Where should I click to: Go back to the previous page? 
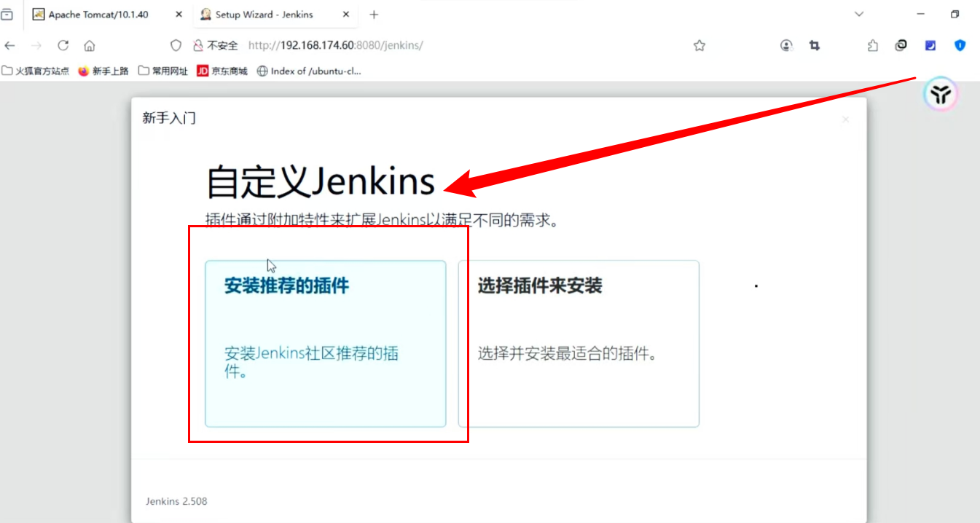(9, 45)
